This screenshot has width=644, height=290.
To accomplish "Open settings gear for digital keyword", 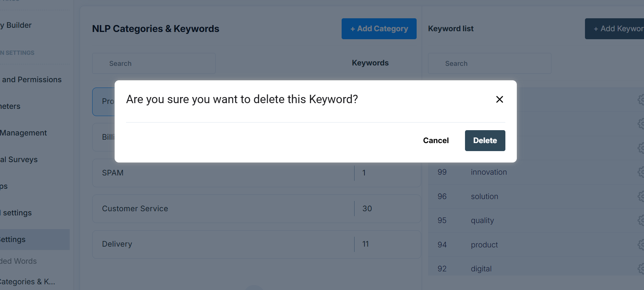I will 641,269.
